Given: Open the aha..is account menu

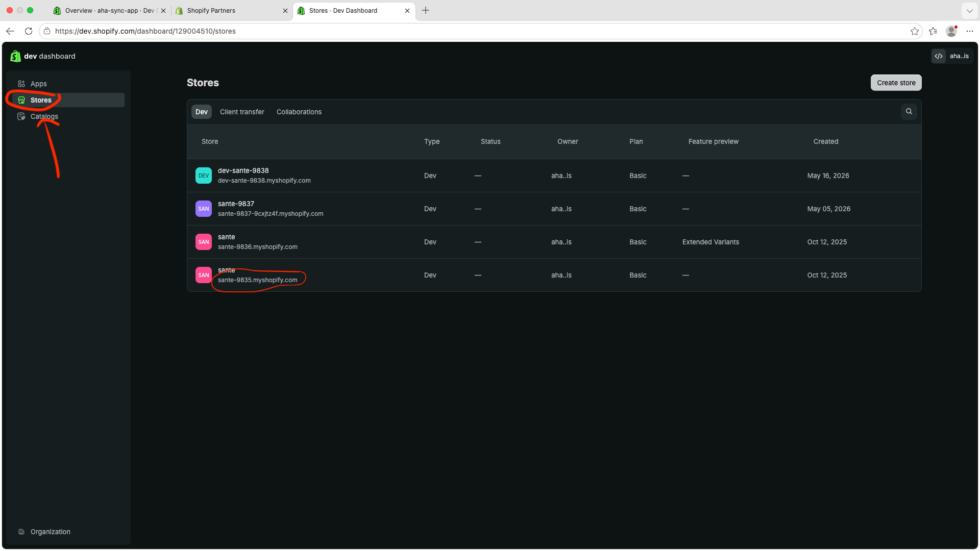Looking at the screenshot, I should (x=952, y=56).
